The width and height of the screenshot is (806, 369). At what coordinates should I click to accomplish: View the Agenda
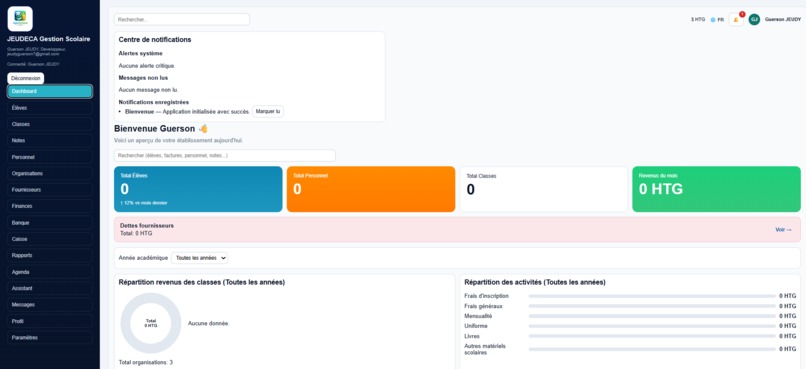tap(50, 272)
